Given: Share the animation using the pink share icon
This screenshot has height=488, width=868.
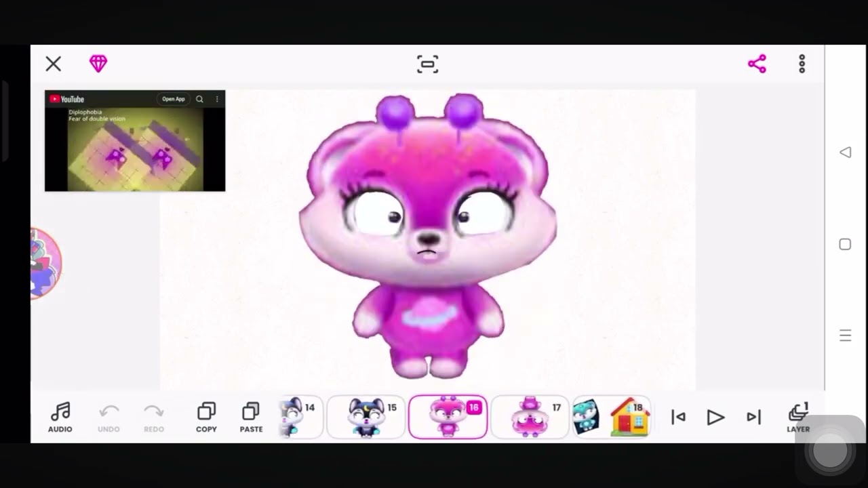Looking at the screenshot, I should (757, 64).
